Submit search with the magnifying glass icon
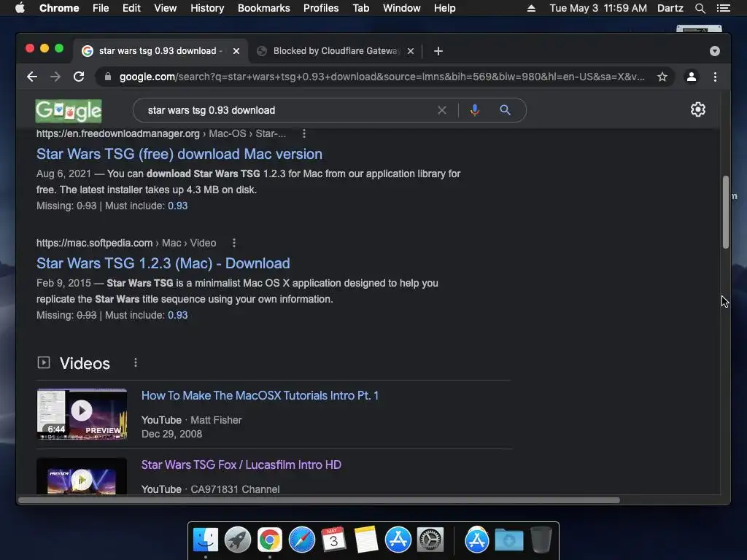 point(505,110)
